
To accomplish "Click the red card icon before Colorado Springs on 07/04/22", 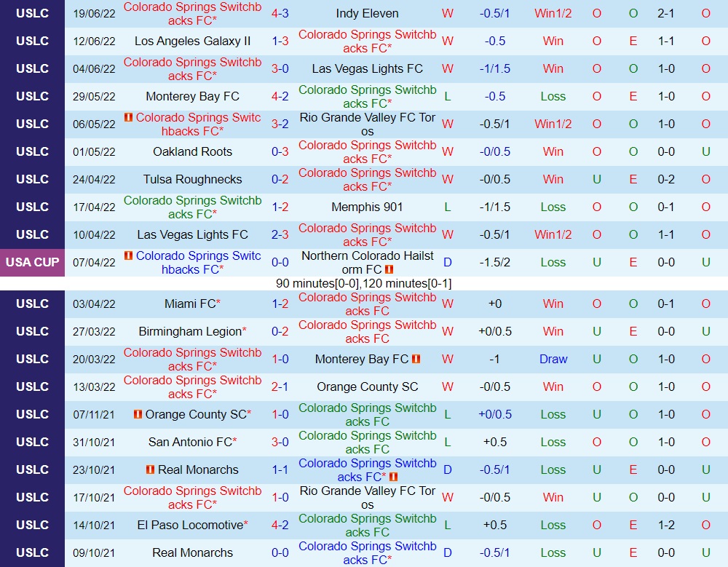I will (129, 255).
